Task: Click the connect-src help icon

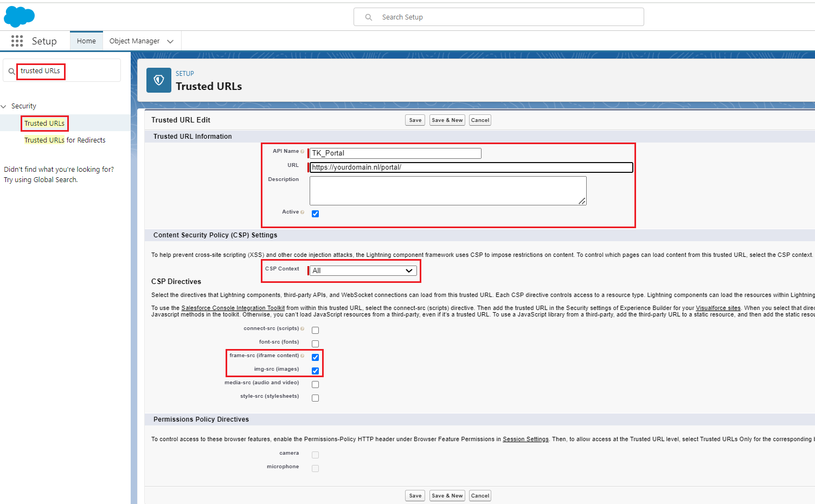Action: [x=303, y=329]
